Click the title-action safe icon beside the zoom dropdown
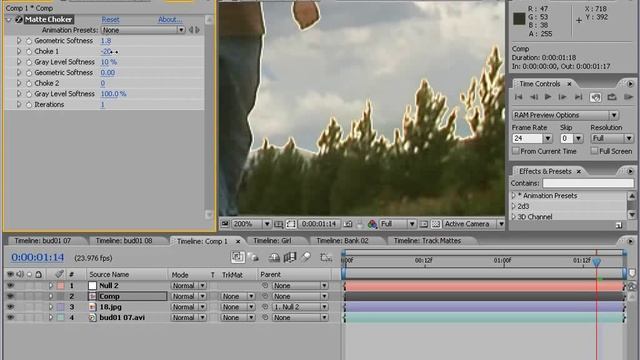640x360 pixels. pyautogui.click(x=278, y=224)
